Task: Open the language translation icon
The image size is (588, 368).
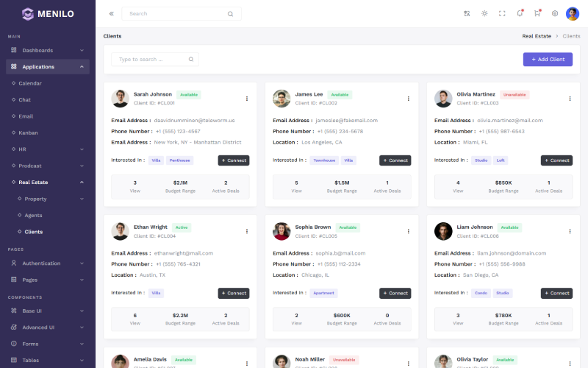Action: pos(467,13)
